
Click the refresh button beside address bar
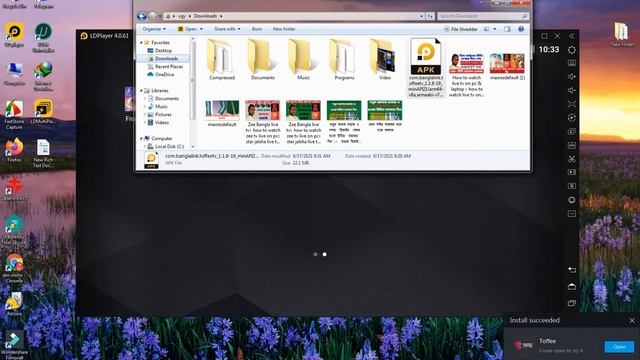(430, 16)
